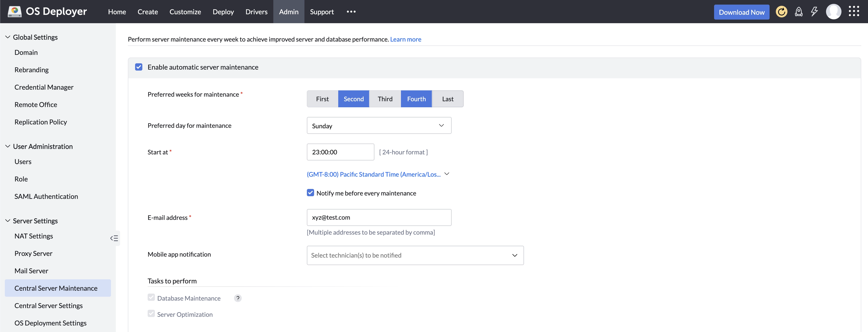The height and width of the screenshot is (332, 868).
Task: Select the Third week button
Action: (385, 99)
